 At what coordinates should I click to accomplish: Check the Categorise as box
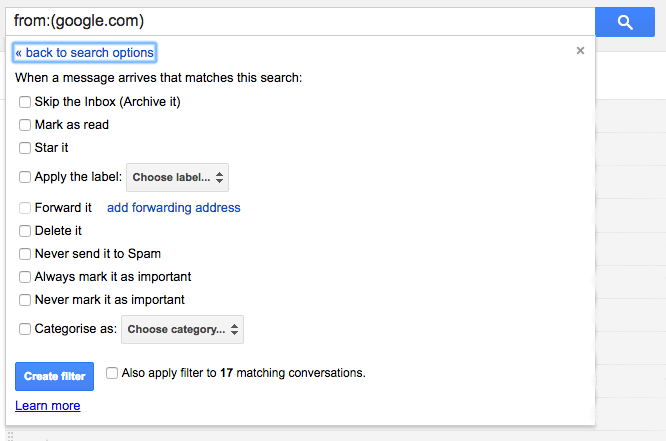25,329
